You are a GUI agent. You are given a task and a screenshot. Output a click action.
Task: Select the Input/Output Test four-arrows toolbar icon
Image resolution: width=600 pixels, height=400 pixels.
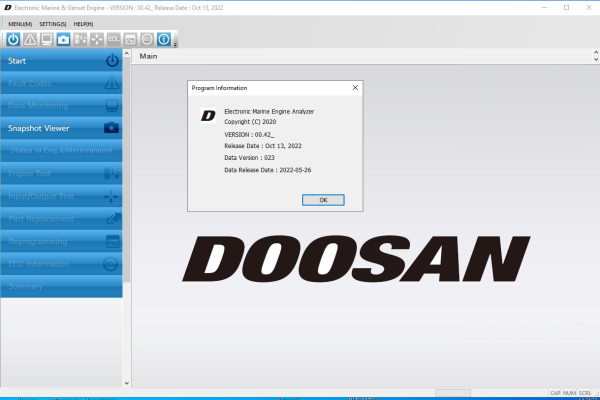pos(97,39)
